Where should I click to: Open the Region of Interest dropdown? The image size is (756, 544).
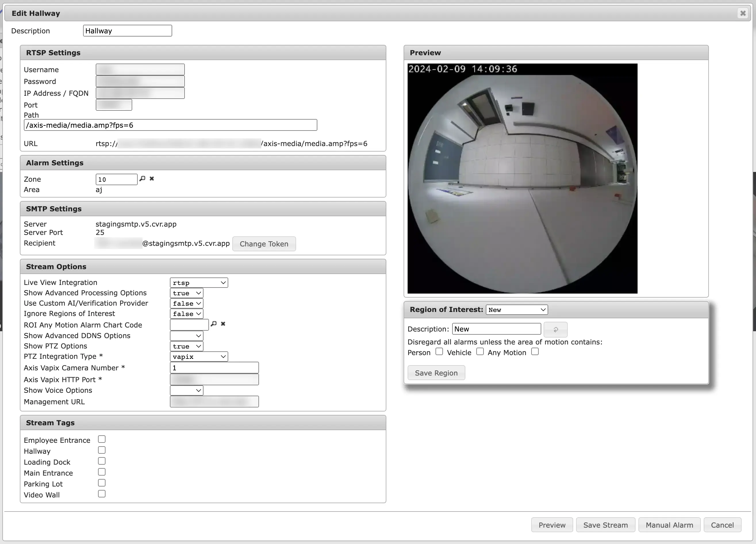coord(517,310)
